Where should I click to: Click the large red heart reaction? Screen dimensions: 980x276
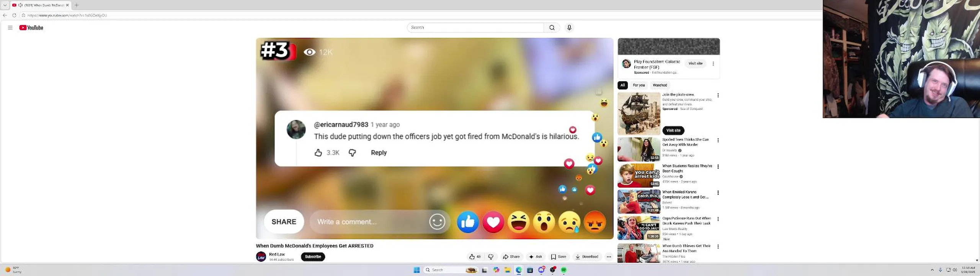tap(493, 222)
